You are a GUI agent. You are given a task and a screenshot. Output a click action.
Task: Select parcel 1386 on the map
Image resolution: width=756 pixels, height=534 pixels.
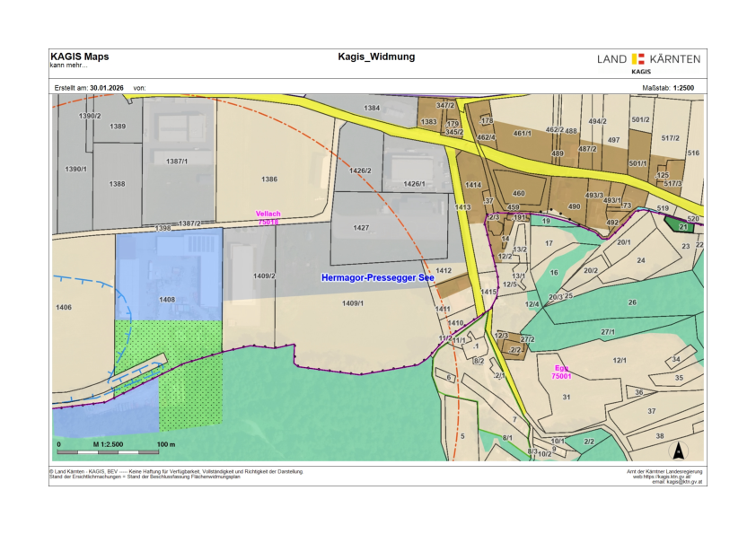(268, 179)
